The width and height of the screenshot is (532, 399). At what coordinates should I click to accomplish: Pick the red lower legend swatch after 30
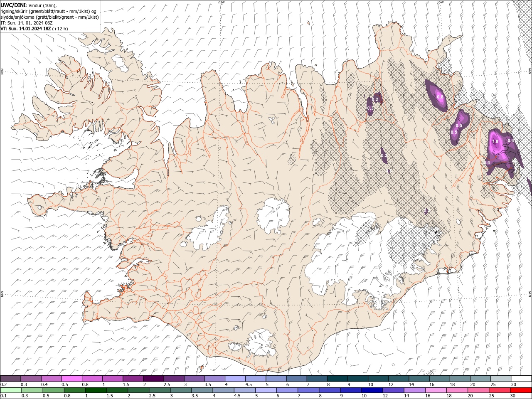pos(520,390)
